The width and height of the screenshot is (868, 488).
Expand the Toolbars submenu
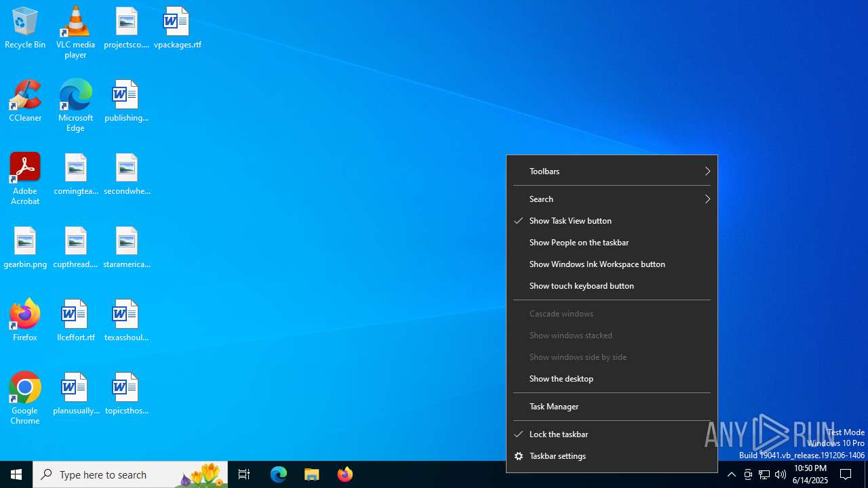click(x=612, y=171)
